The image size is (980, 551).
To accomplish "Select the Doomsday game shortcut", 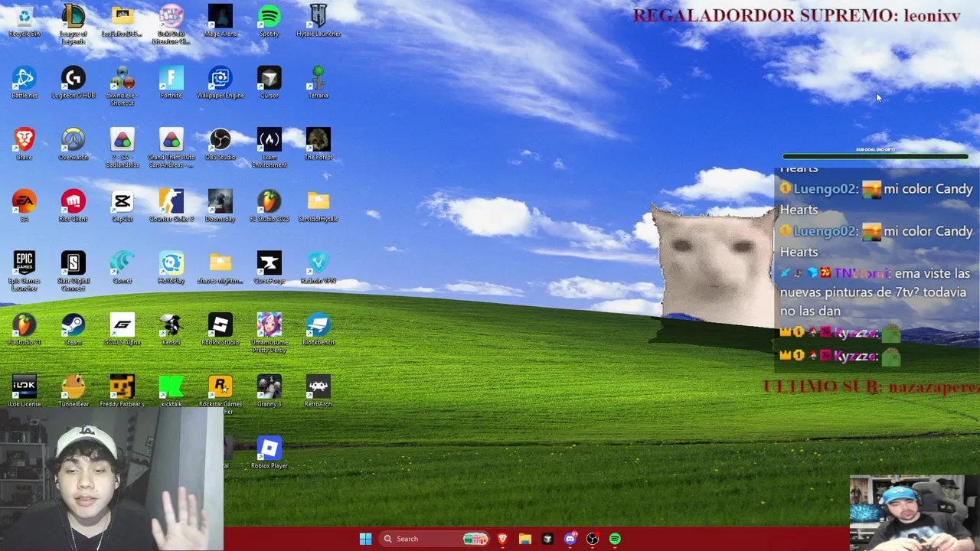I will point(220,207).
